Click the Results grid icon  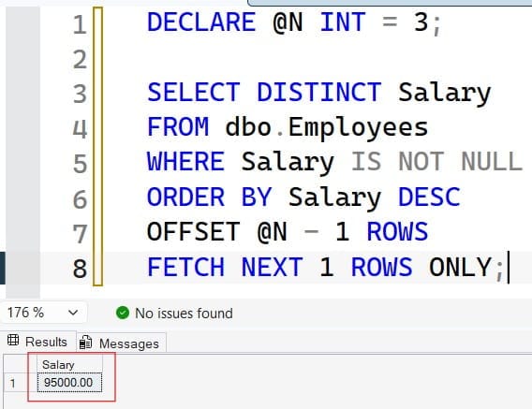tap(13, 340)
